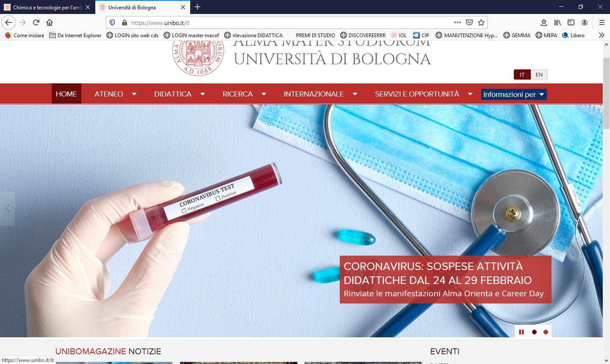Image resolution: width=610 pixels, height=364 pixels.
Task: Show site security padlock info
Action: point(124,22)
